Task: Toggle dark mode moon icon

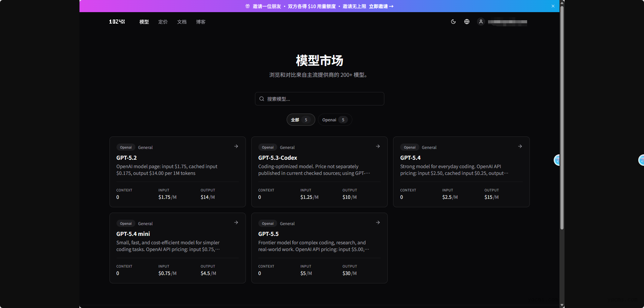Action: (453, 22)
